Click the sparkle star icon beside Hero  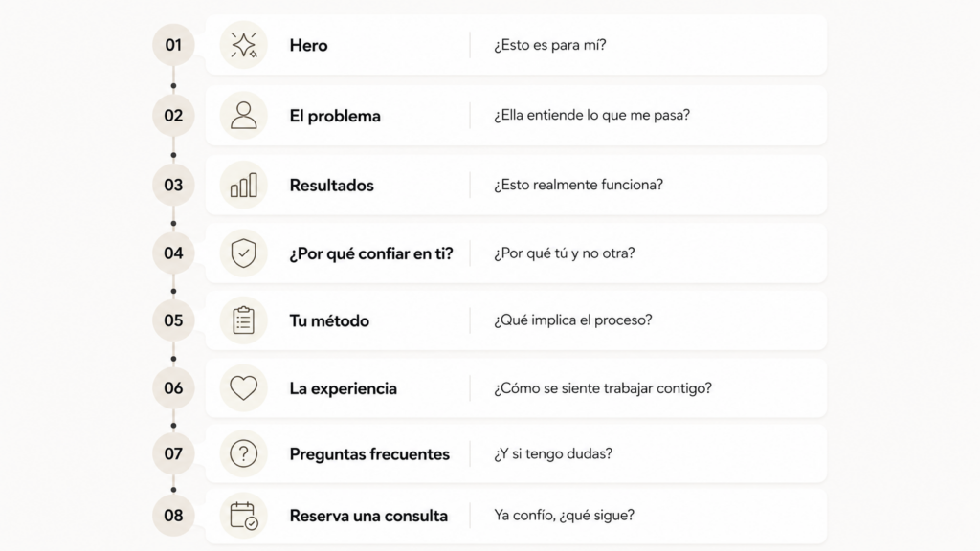point(244,45)
